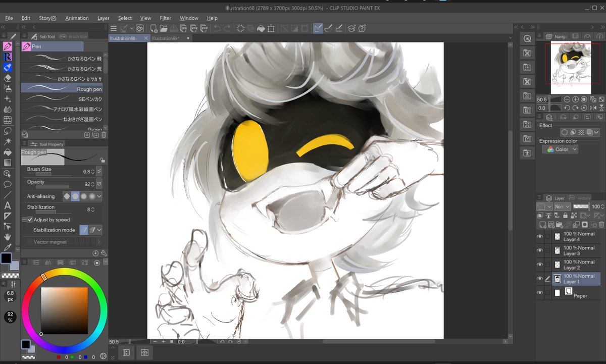Click the New file toolbar icon
Image resolution: width=606 pixels, height=364 pixels.
coord(154,29)
